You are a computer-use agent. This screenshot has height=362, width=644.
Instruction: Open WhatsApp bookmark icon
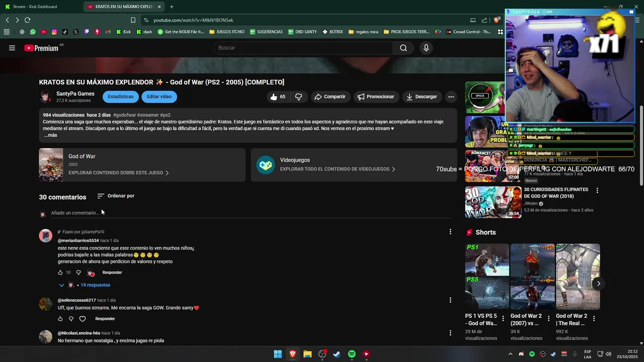[33, 32]
